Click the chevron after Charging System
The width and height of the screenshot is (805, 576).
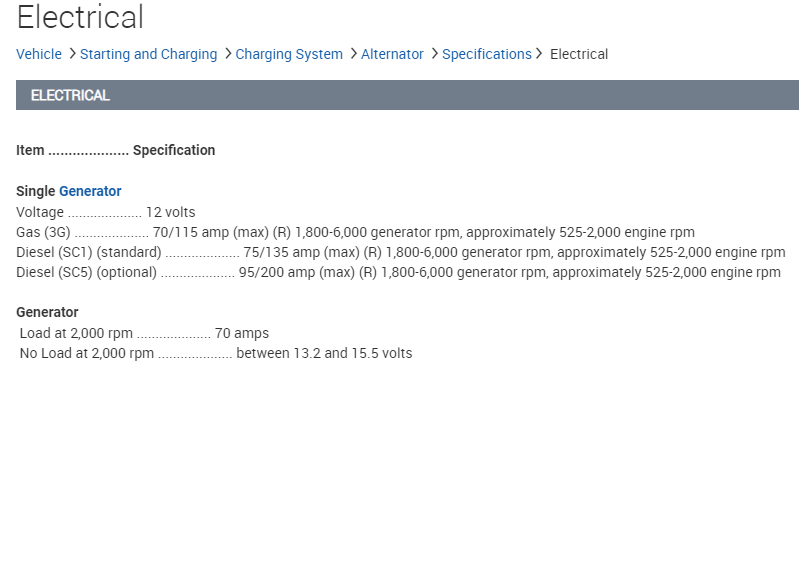point(354,53)
